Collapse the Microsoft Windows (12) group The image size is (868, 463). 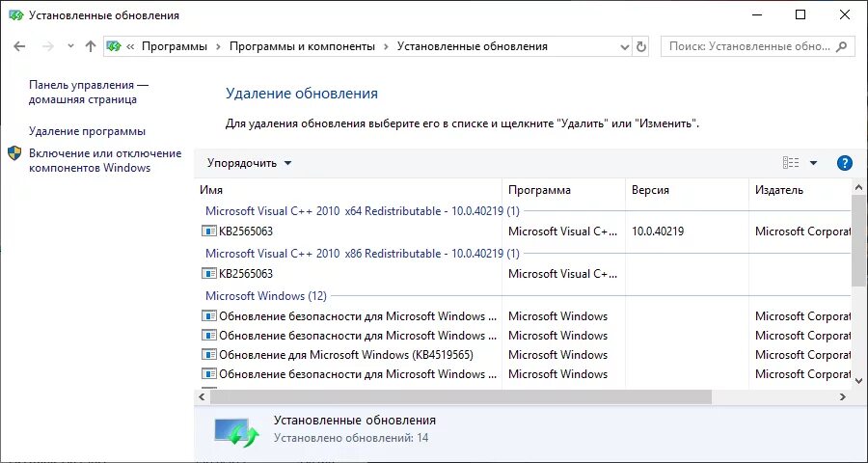click(x=266, y=296)
